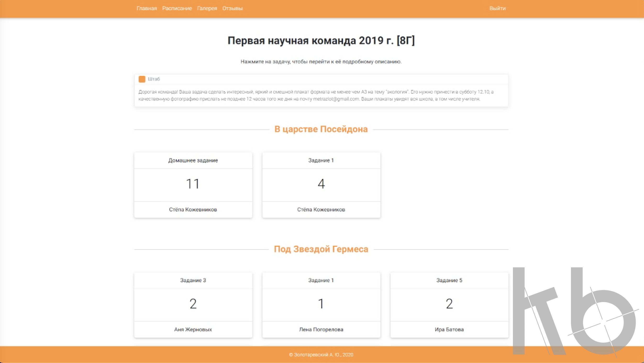Click the Штаб message header label
Image resolution: width=644 pixels, height=363 pixels.
pyautogui.click(x=154, y=79)
